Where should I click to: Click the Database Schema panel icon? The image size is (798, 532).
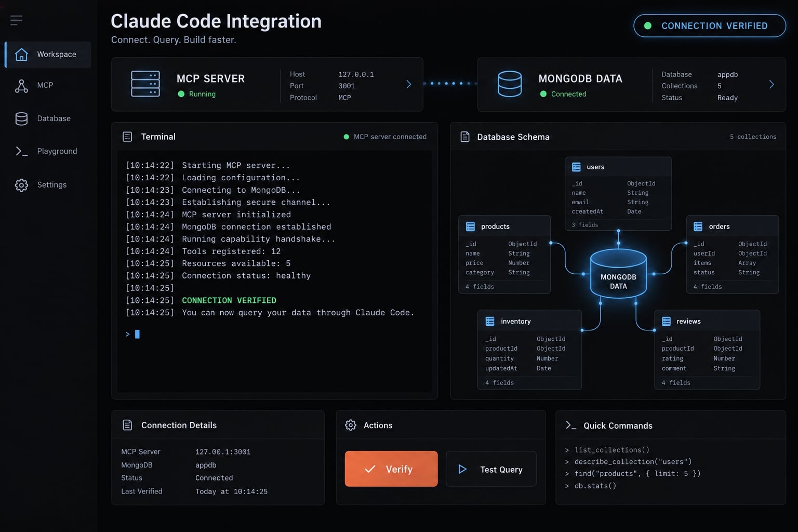[x=465, y=137]
